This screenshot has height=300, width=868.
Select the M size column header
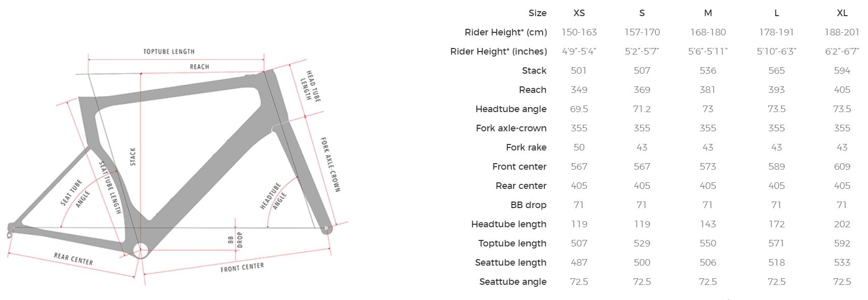pyautogui.click(x=708, y=13)
